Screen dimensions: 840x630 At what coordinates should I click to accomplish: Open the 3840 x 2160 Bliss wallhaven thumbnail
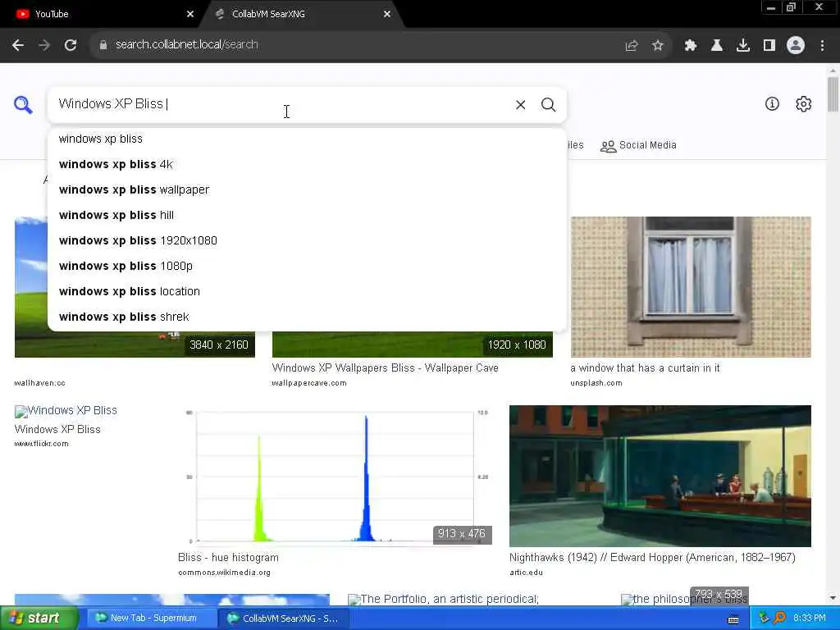[134, 344]
